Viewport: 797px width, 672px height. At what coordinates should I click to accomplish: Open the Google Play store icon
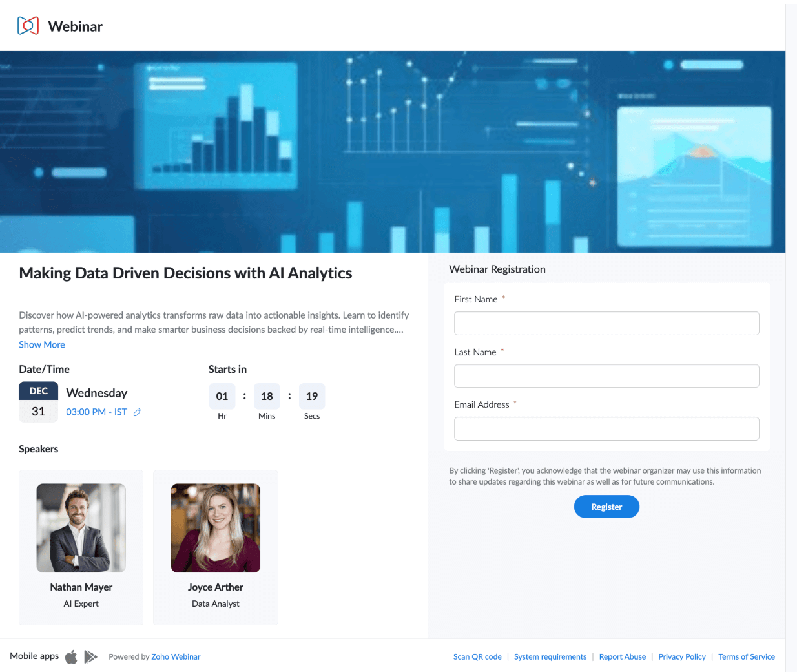click(x=91, y=657)
